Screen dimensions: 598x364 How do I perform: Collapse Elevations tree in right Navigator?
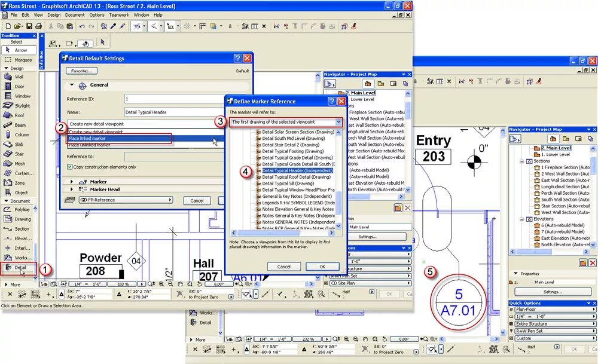(521, 219)
